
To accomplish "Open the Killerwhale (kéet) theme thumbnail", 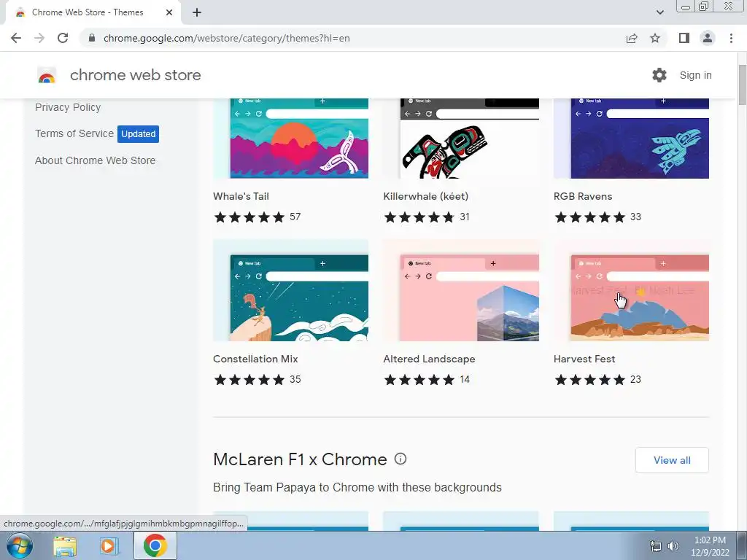I will 461,138.
